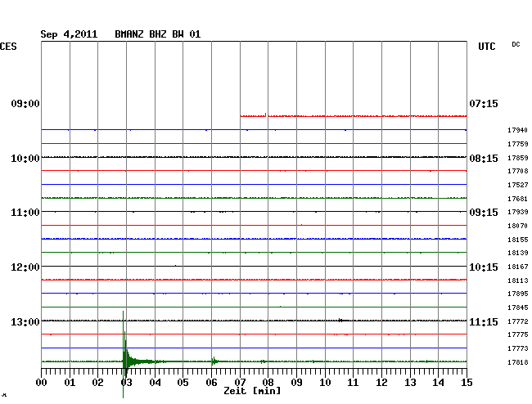Click DC value '17818'
Screen dimensions: 532x404
pyautogui.click(x=518, y=362)
